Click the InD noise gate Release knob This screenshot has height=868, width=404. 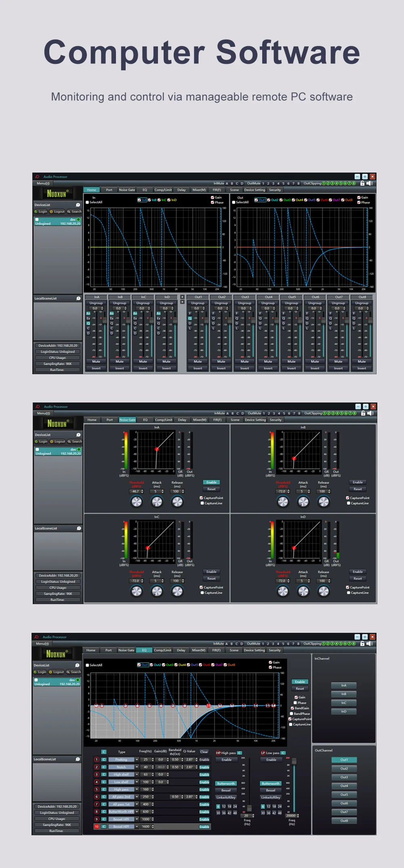[324, 591]
